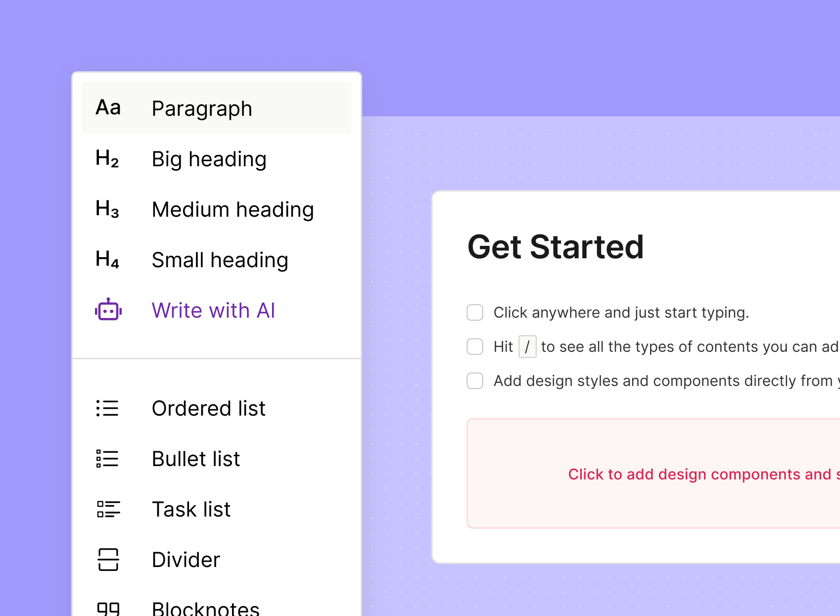Click the H3 Medium heading icon

click(107, 209)
